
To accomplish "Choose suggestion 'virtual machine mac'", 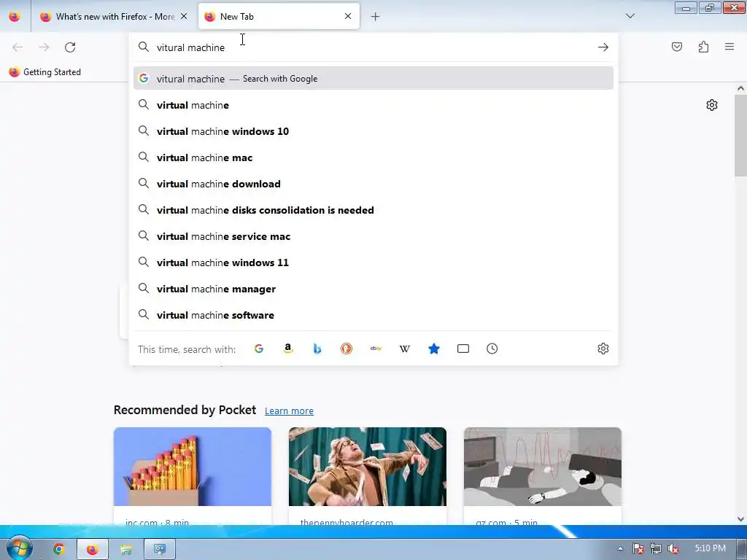I will point(373,157).
